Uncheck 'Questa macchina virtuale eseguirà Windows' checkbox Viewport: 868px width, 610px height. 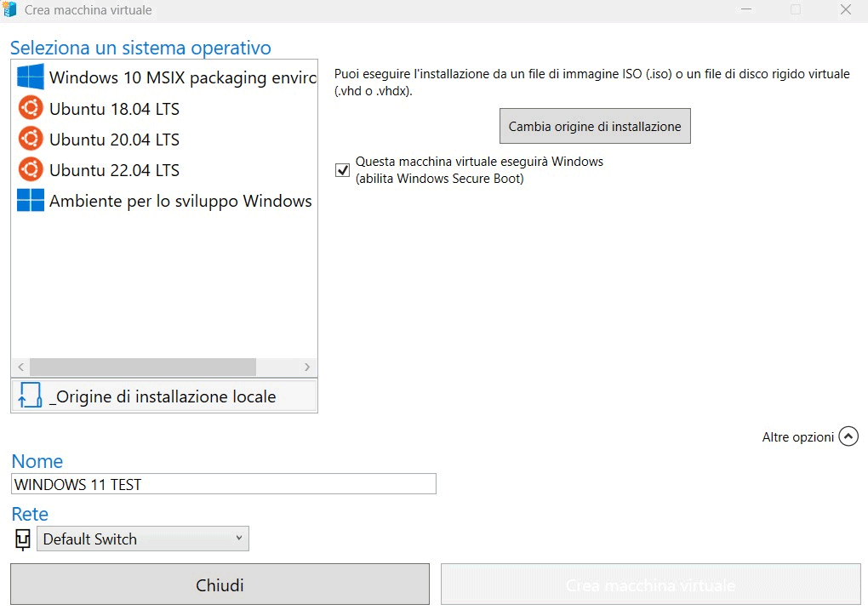point(342,170)
